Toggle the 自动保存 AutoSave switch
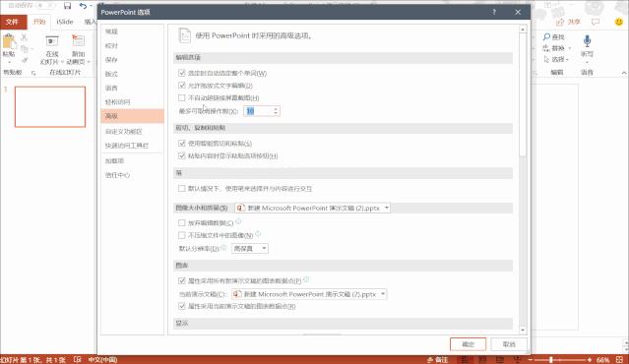629x364 pixels. click(45, 6)
